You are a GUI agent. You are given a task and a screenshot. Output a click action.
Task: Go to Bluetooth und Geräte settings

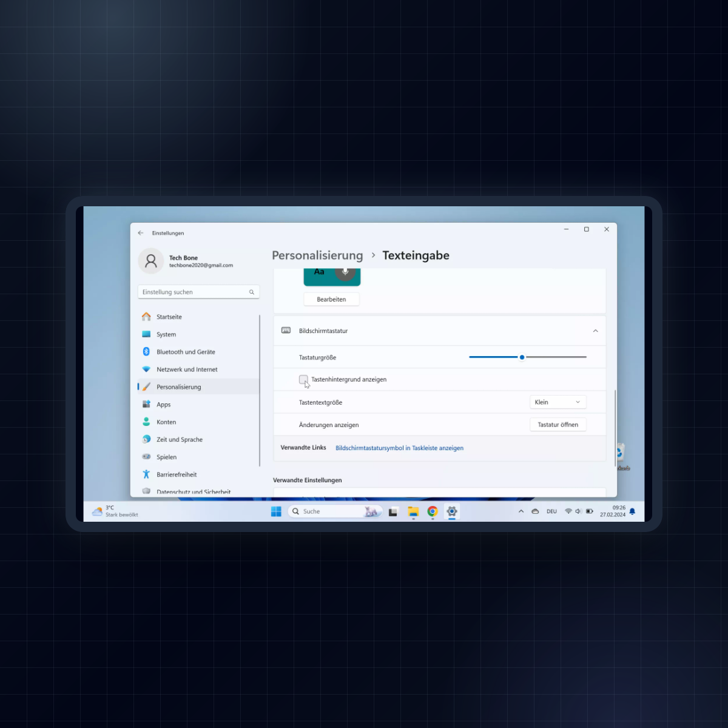[x=186, y=352]
